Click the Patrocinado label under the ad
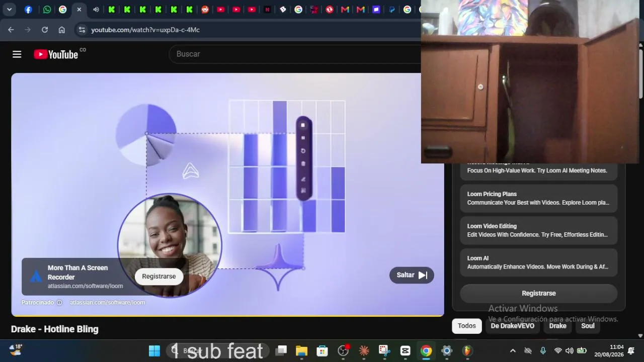Image resolution: width=644 pixels, height=362 pixels. coord(37,303)
